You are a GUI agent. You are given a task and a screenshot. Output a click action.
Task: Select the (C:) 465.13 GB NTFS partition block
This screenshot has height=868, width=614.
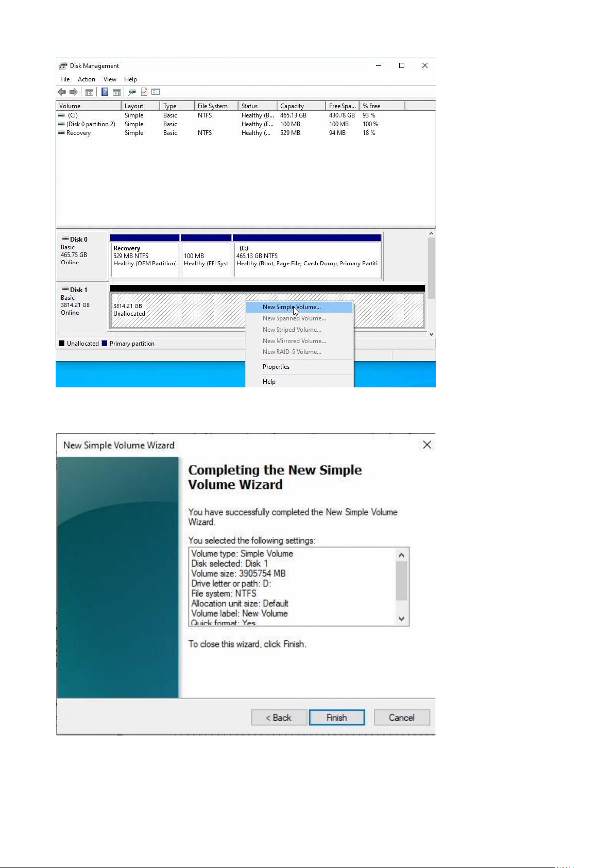pyautogui.click(x=307, y=256)
